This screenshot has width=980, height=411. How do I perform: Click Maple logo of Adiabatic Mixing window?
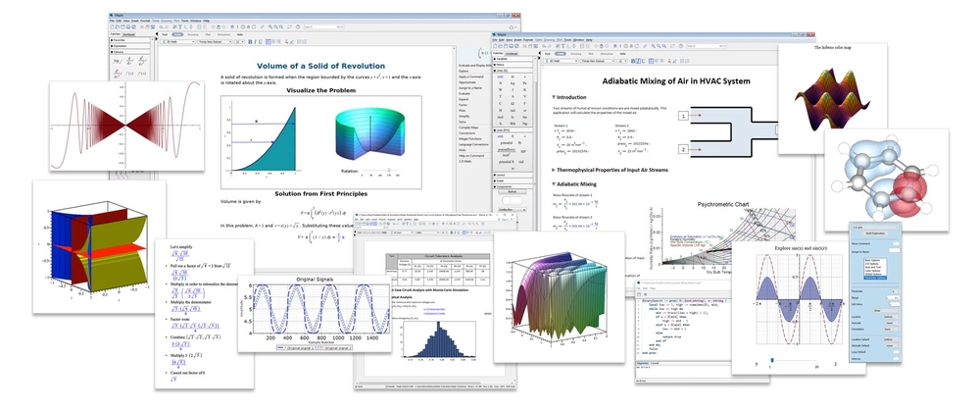pos(494,34)
